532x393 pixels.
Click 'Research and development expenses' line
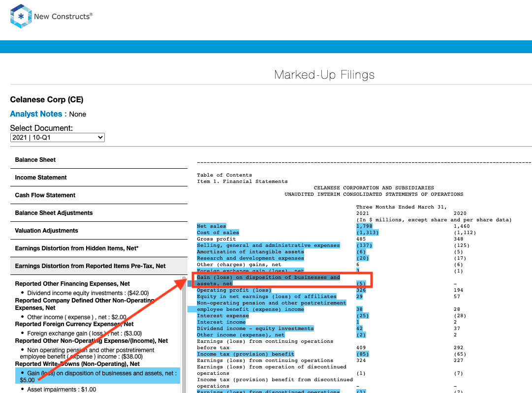coord(250,258)
